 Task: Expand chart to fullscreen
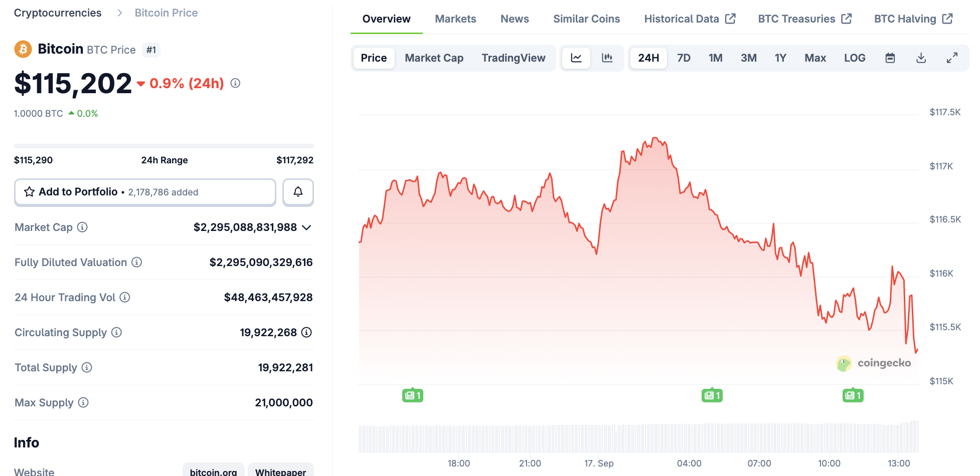(952, 58)
